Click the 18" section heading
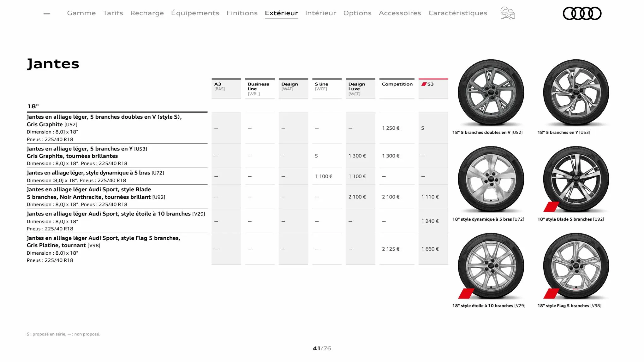Screen dimensions: 644x362 33,106
